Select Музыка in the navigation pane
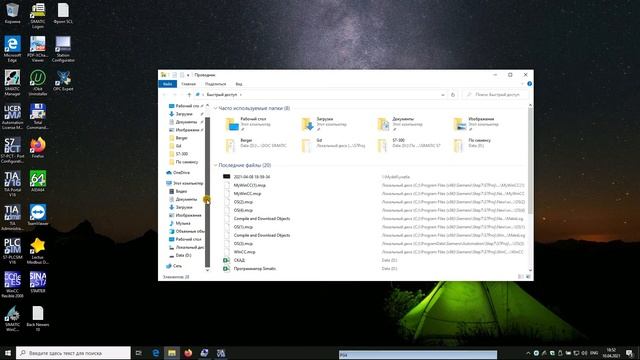 [182, 223]
